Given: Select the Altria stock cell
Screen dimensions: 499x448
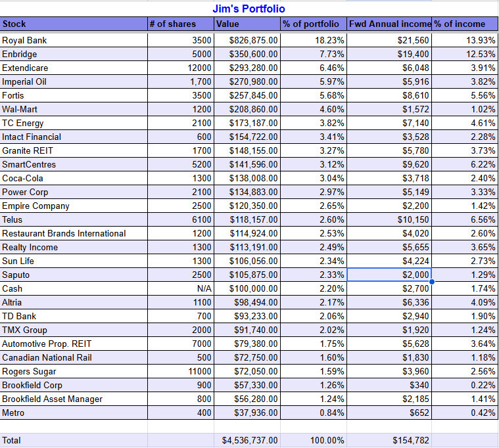Looking at the screenshot, I should click(x=74, y=302).
